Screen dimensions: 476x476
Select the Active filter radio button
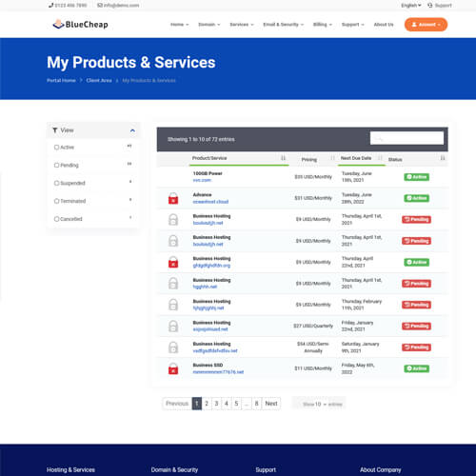pos(56,148)
